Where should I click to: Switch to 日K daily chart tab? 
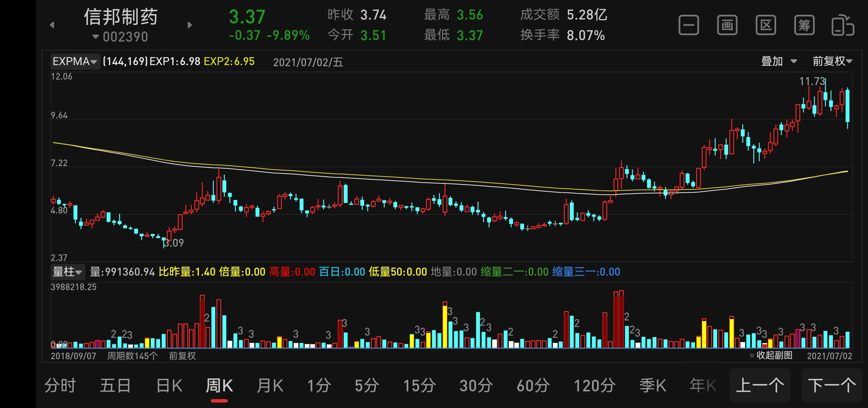point(169,386)
